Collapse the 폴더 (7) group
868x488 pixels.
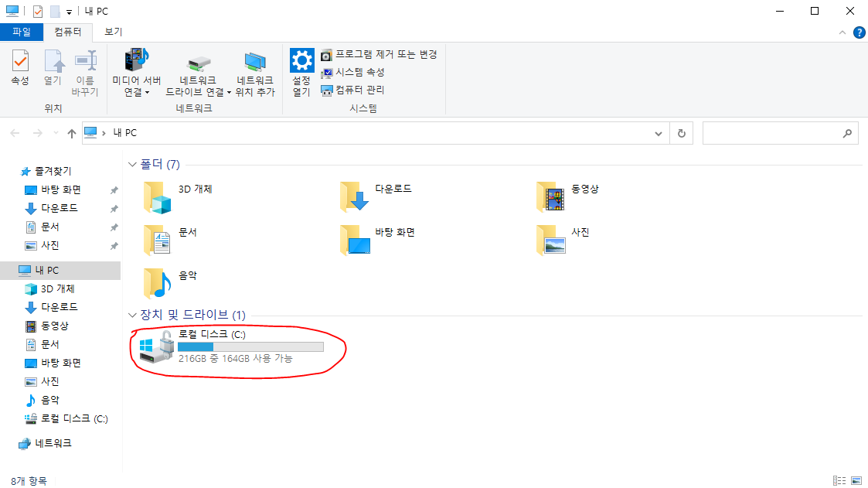click(131, 165)
